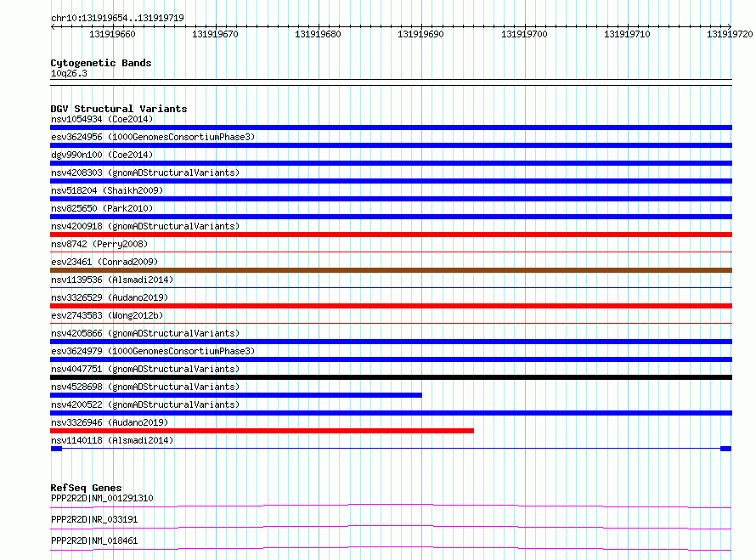Image resolution: width=756 pixels, height=560 pixels.
Task: Click the 131919690 ruler position label
Action: (x=420, y=34)
